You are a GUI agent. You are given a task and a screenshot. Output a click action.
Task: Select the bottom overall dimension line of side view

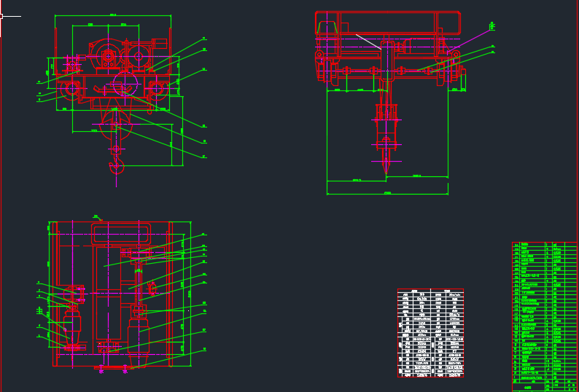tap(387, 193)
